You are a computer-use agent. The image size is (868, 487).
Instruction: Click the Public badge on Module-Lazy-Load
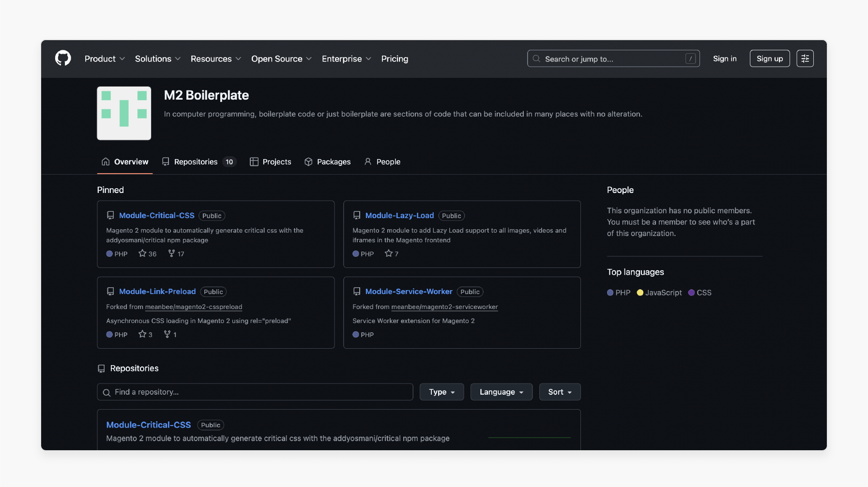[451, 216]
